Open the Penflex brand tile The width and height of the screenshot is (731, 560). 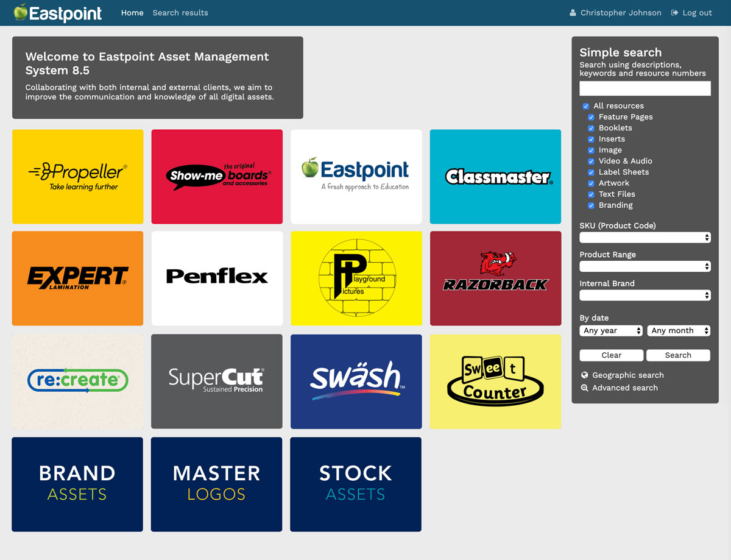coord(217,278)
